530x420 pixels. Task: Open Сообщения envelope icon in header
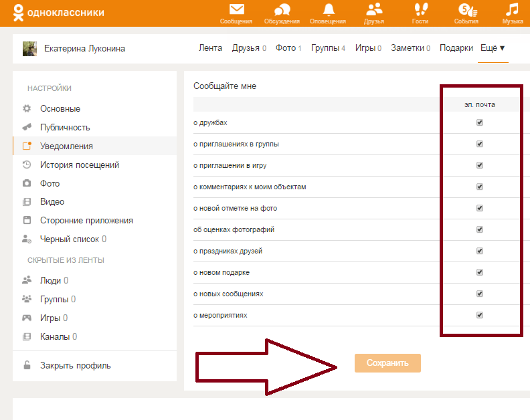pos(237,9)
